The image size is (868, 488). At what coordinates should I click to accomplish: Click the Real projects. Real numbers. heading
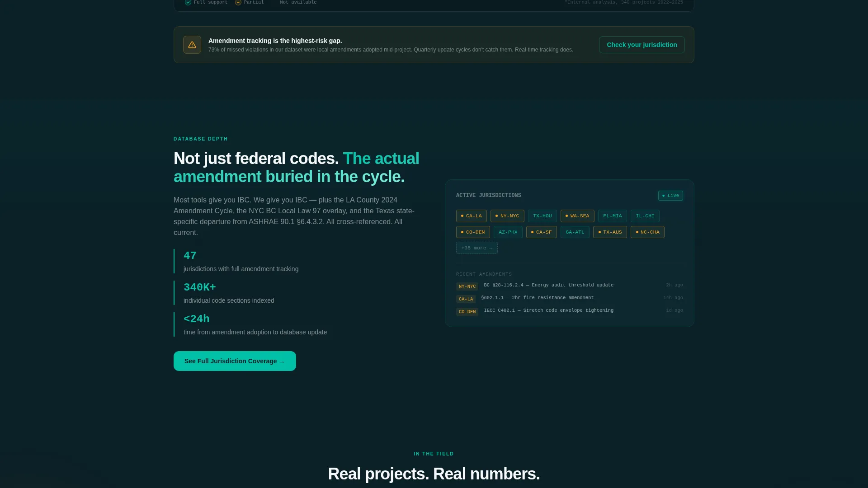pyautogui.click(x=434, y=474)
